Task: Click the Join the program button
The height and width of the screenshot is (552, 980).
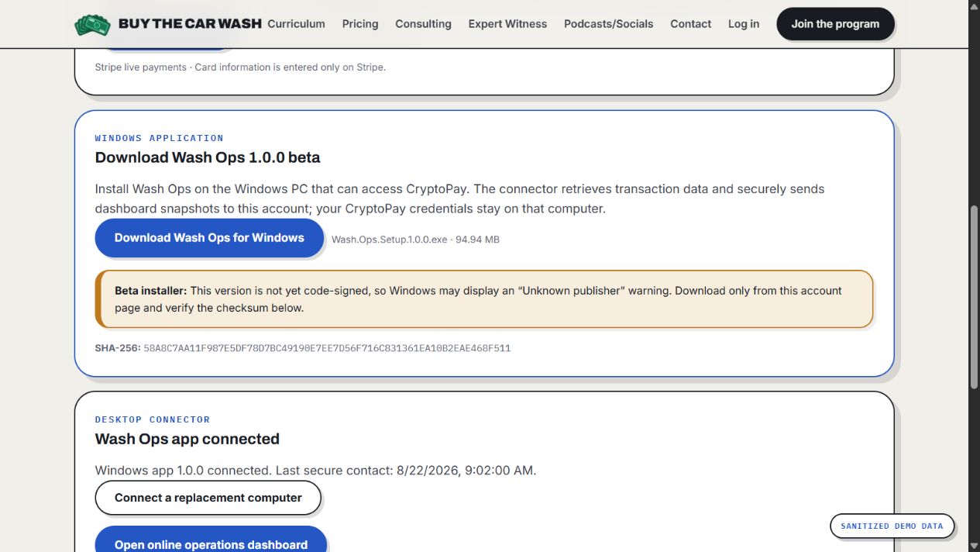Action: (x=835, y=24)
